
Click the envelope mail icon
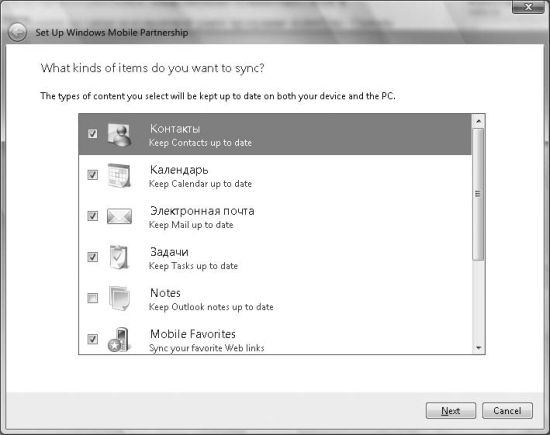pos(120,216)
